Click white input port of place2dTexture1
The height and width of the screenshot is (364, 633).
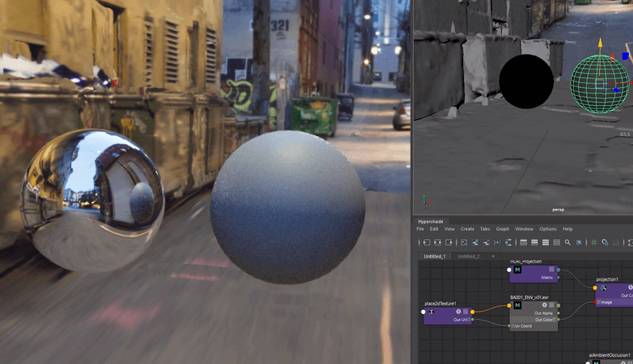click(423, 312)
